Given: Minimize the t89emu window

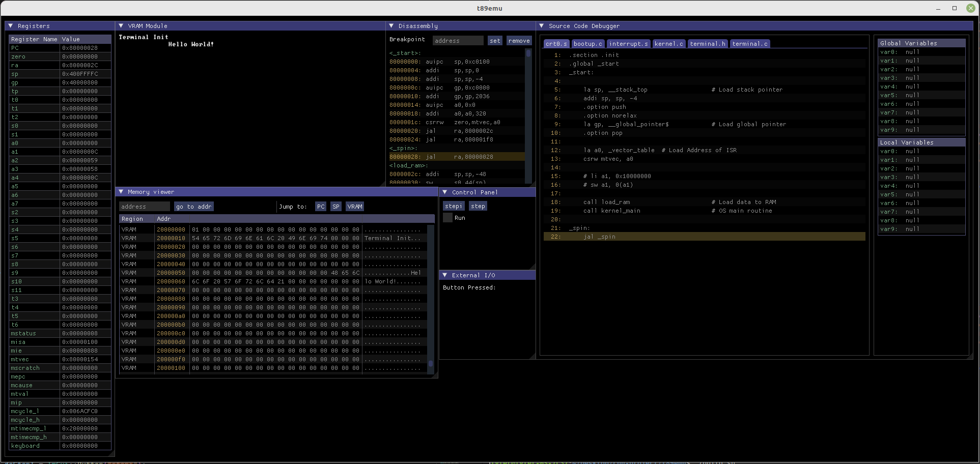Looking at the screenshot, I should (938, 8).
